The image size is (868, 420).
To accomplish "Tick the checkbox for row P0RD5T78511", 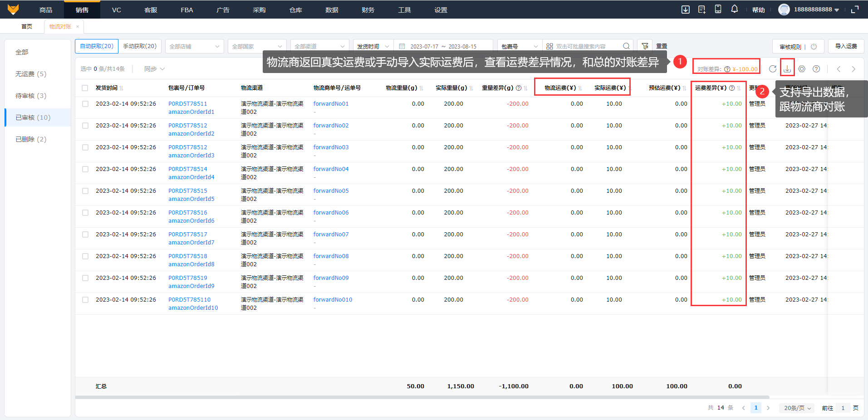I will click(x=85, y=104).
